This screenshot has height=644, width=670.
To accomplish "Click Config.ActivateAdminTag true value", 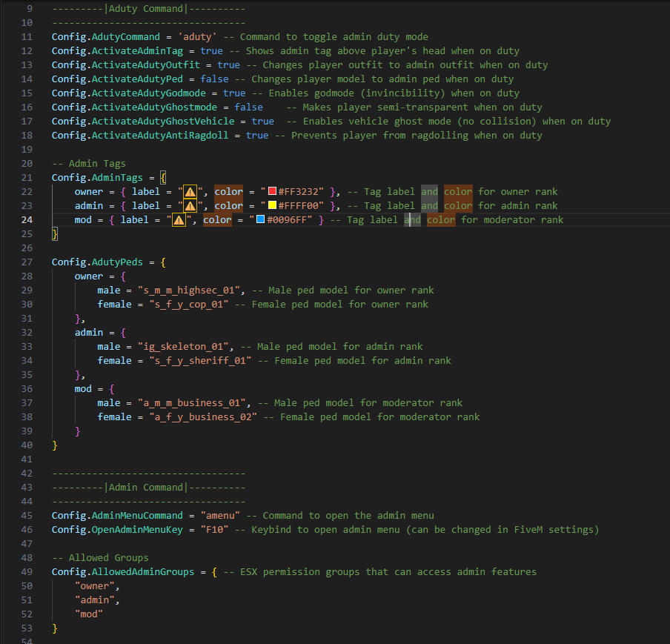I will pos(211,51).
